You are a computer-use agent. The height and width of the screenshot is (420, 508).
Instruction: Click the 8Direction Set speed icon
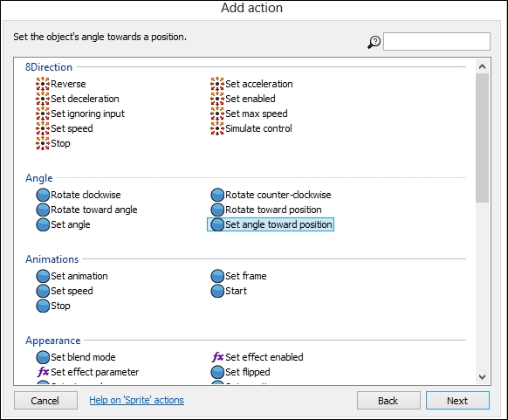click(x=43, y=128)
